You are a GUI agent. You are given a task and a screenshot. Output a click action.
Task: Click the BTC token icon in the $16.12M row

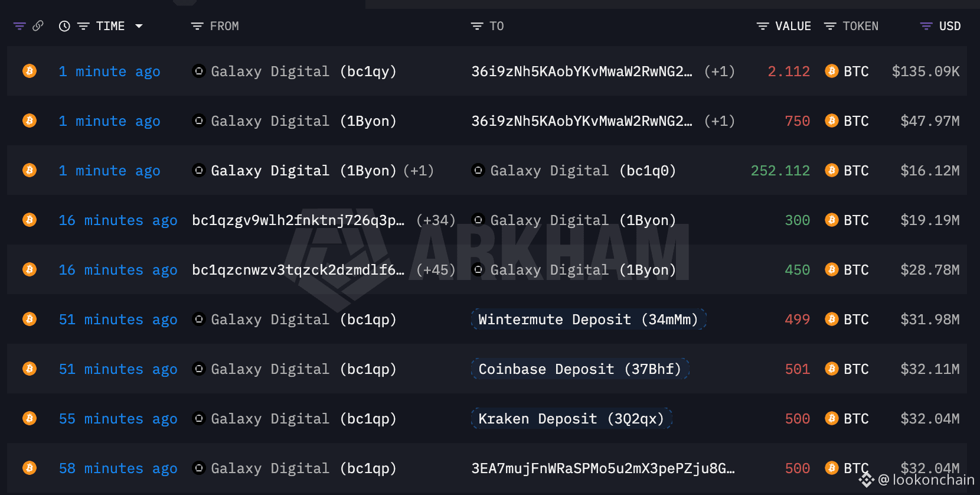click(832, 170)
